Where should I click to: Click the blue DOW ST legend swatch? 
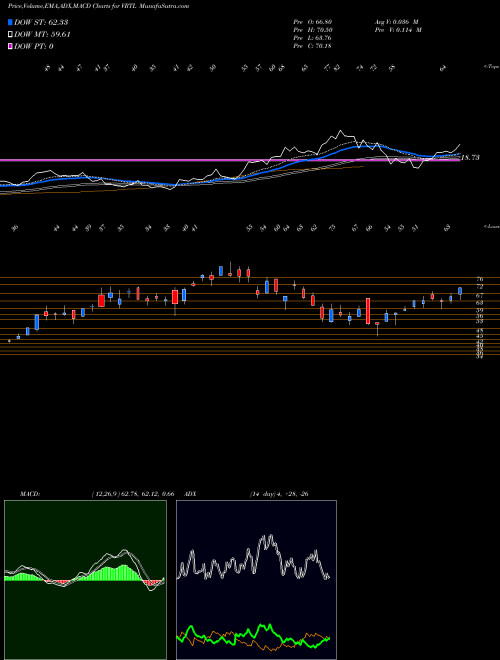click(x=11, y=22)
